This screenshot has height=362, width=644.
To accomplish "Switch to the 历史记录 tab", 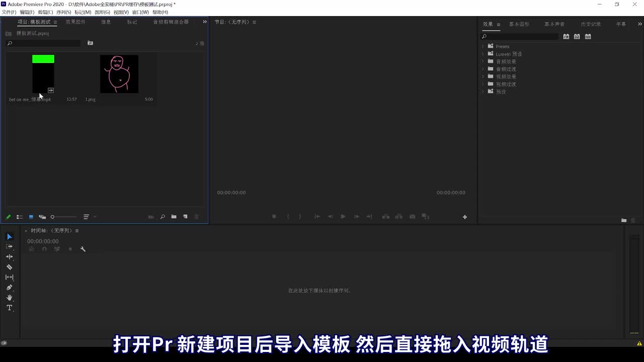I will pyautogui.click(x=591, y=24).
